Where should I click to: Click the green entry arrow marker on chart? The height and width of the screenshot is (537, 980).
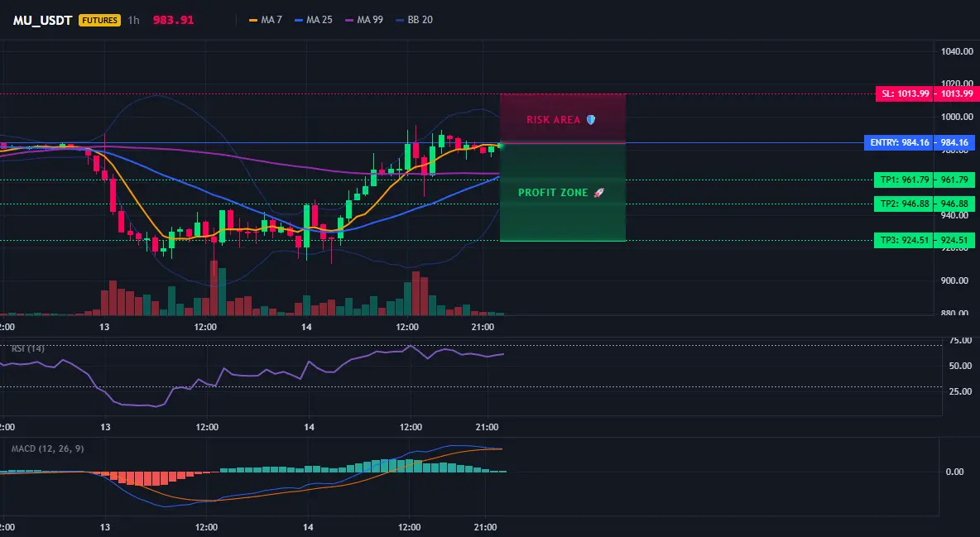(501, 145)
